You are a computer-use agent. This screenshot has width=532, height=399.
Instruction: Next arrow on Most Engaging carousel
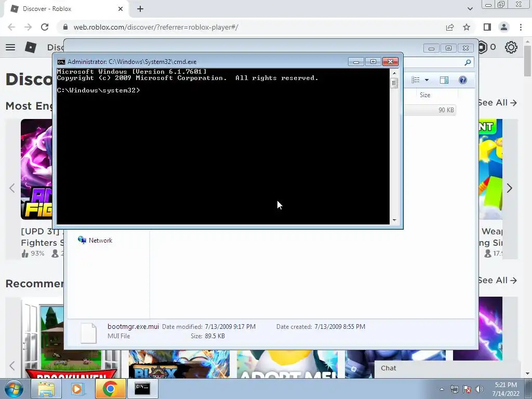(509, 188)
